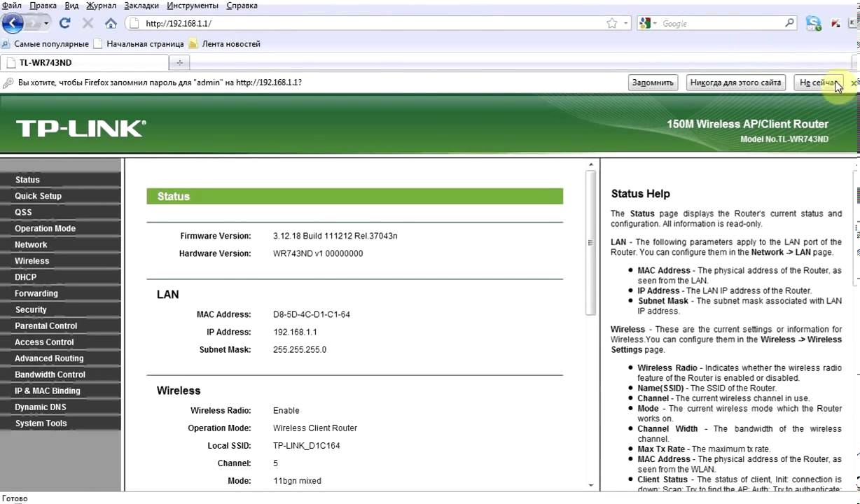This screenshot has height=504, width=860.
Task: Expand the DHCP sidebar section
Action: 60,277
